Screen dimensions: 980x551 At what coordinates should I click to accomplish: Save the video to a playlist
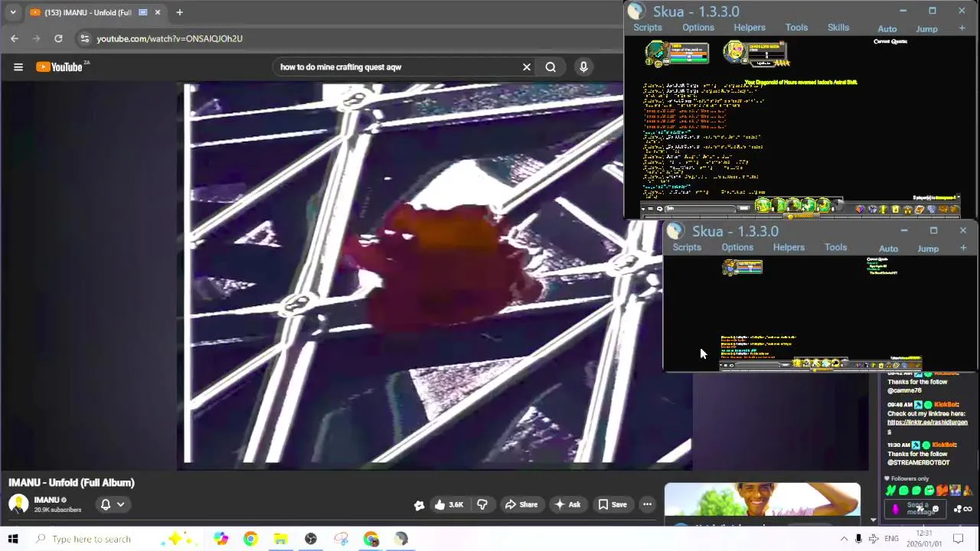tap(612, 504)
